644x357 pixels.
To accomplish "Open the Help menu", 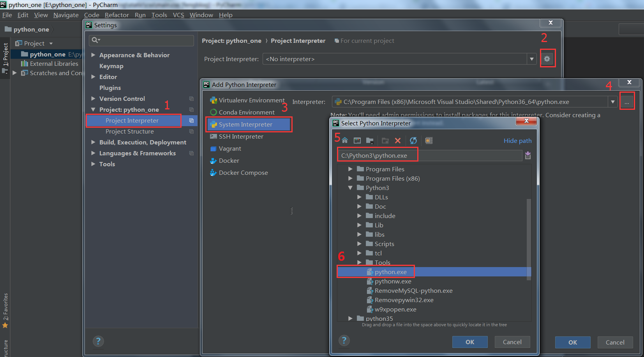I will 226,15.
